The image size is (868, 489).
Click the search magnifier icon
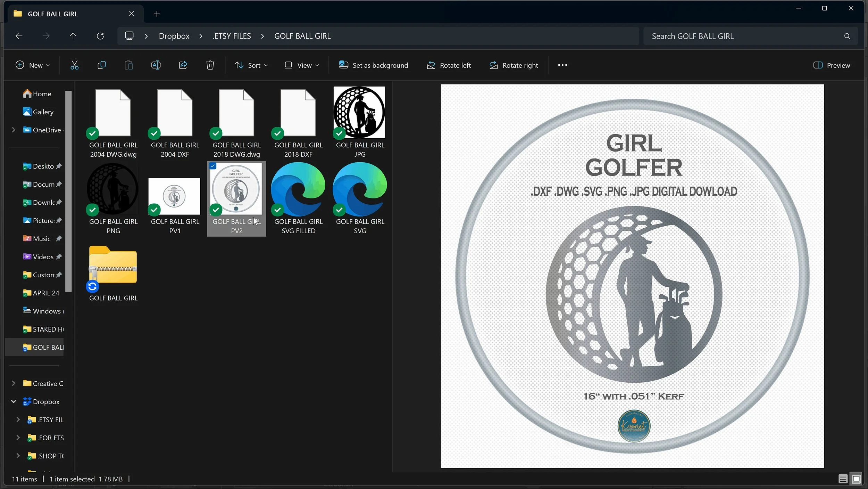[847, 36]
